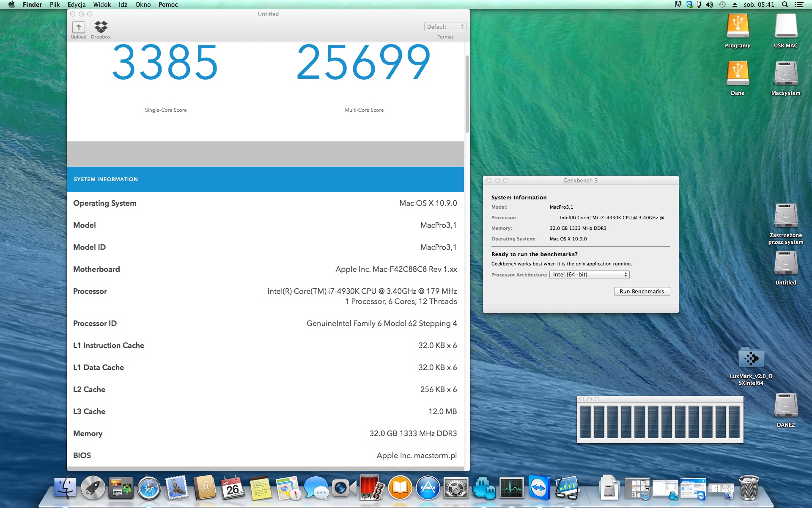
Task: Open Activity Monitor icon in Dock
Action: point(511,487)
